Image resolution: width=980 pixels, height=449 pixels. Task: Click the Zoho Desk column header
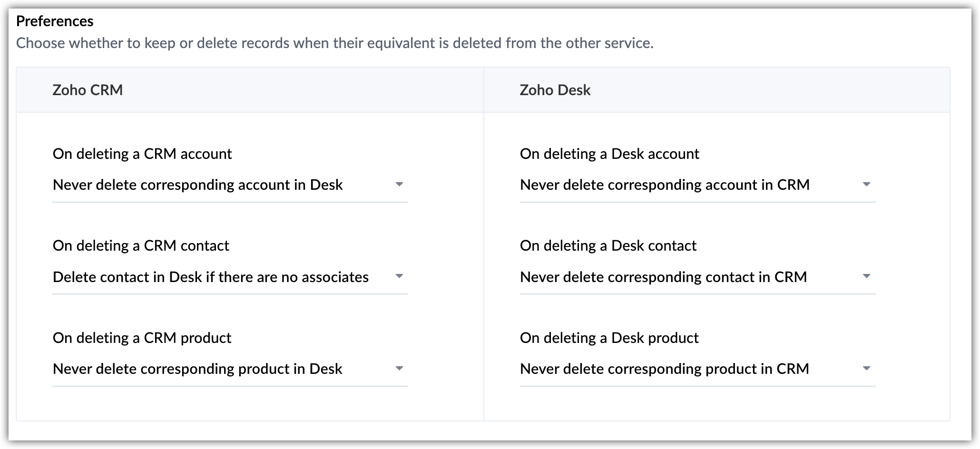[555, 90]
